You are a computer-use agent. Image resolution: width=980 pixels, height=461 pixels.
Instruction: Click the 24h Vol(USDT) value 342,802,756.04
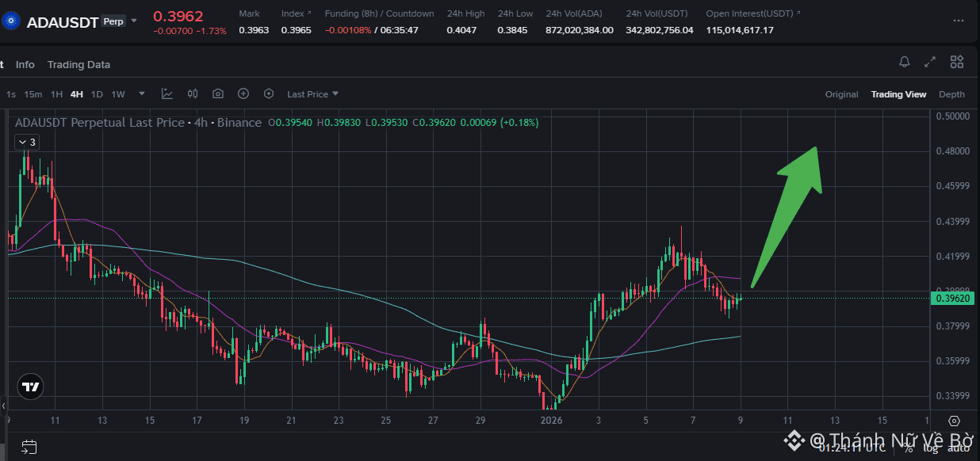click(660, 30)
